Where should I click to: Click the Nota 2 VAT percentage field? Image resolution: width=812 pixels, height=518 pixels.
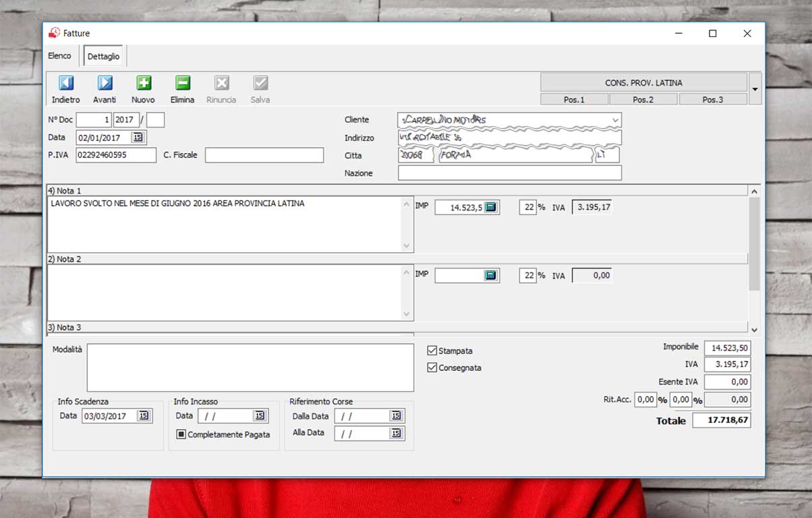click(528, 275)
